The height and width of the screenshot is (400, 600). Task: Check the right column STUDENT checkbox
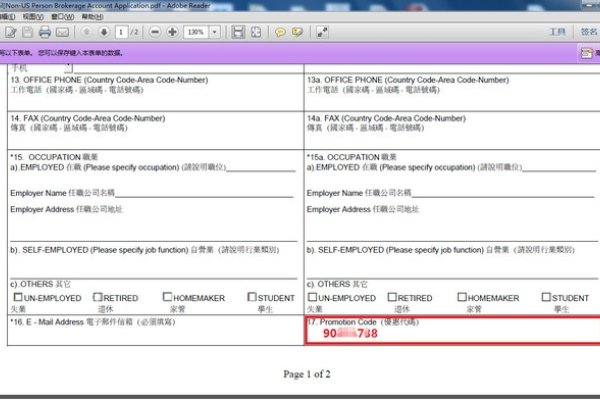(x=546, y=297)
